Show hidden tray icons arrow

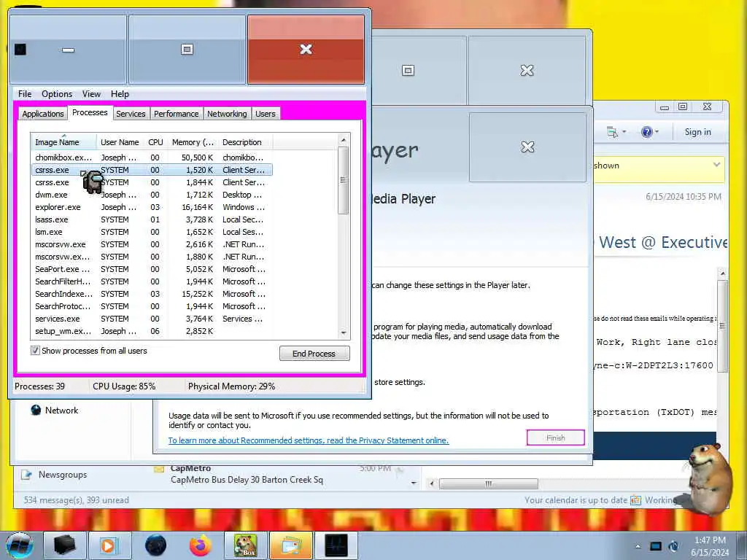click(x=638, y=547)
